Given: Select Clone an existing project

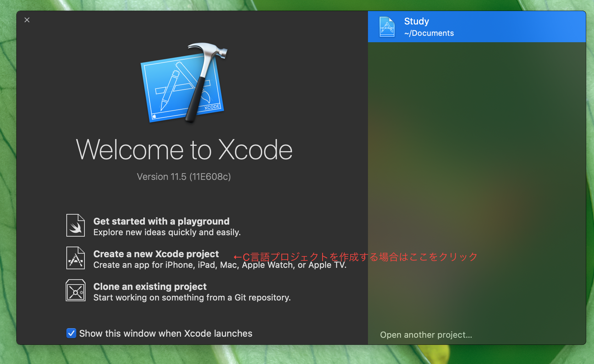Looking at the screenshot, I should 150,286.
